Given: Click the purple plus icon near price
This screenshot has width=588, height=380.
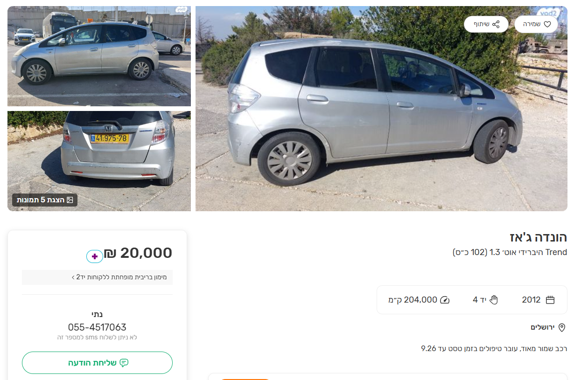Looking at the screenshot, I should (x=95, y=256).
